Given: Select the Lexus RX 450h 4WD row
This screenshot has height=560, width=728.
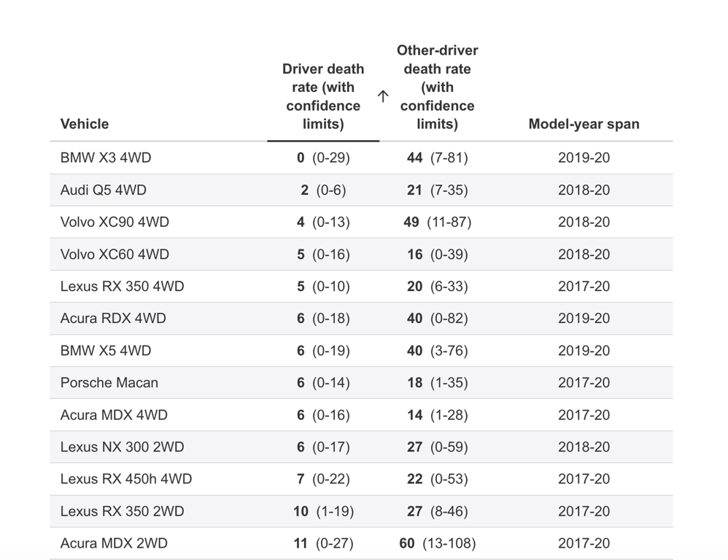Looking at the screenshot, I should (126, 479).
